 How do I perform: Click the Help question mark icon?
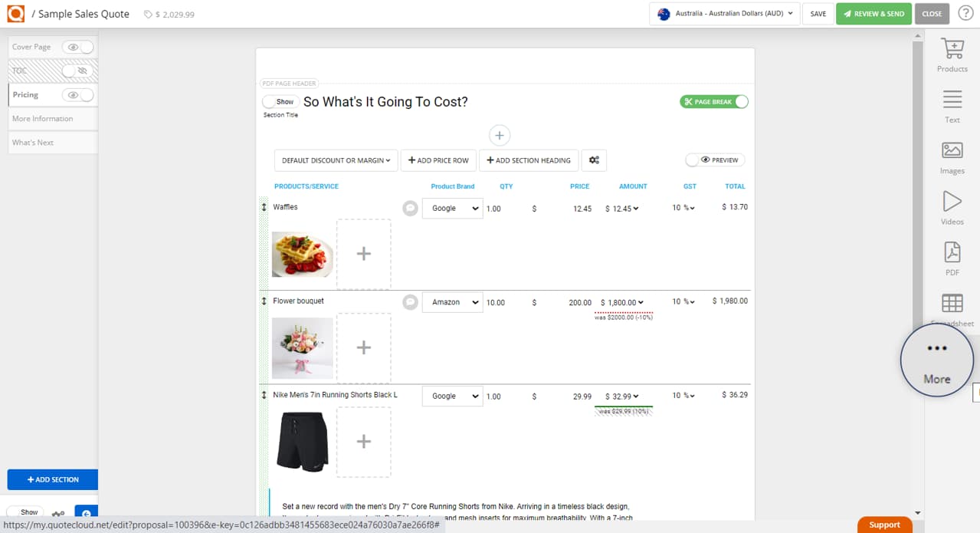pyautogui.click(x=965, y=13)
